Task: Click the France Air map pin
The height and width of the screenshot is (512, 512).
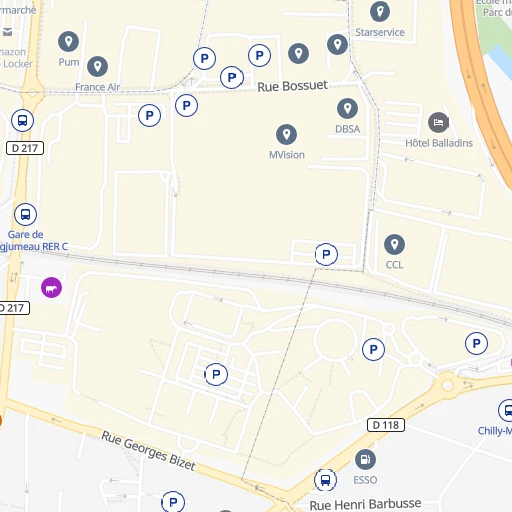Action: (97, 66)
